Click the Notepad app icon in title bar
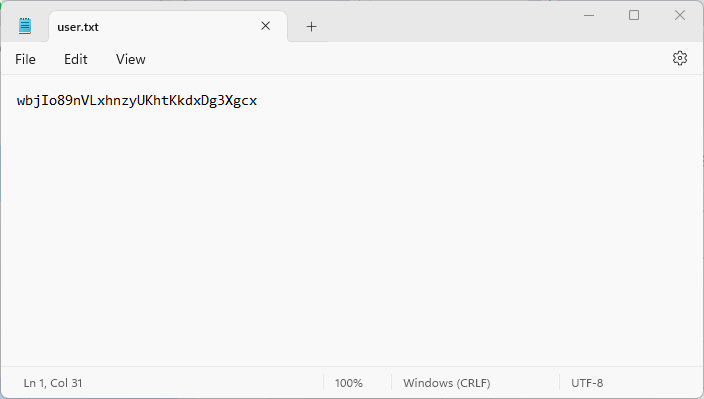704x399 pixels. (x=25, y=26)
